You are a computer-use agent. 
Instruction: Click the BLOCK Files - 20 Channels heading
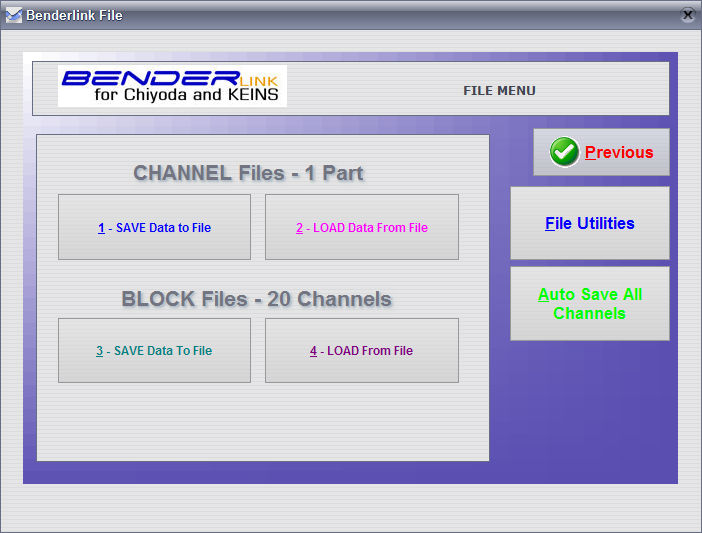pyautogui.click(x=256, y=299)
